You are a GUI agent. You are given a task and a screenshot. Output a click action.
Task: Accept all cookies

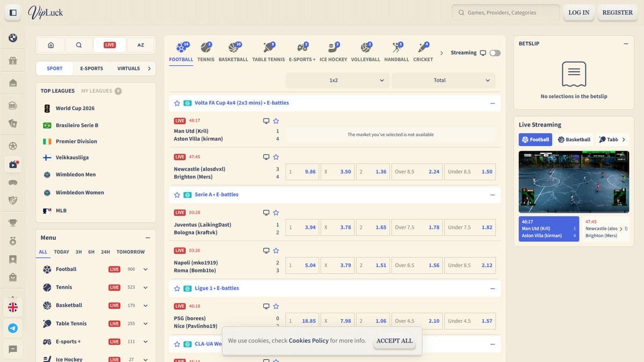[394, 341]
